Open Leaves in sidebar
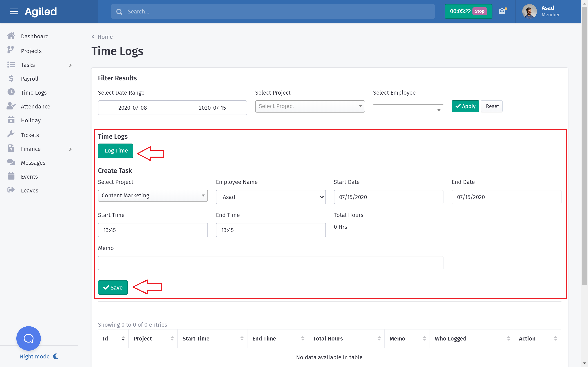Image resolution: width=588 pixels, height=367 pixels. coord(29,190)
